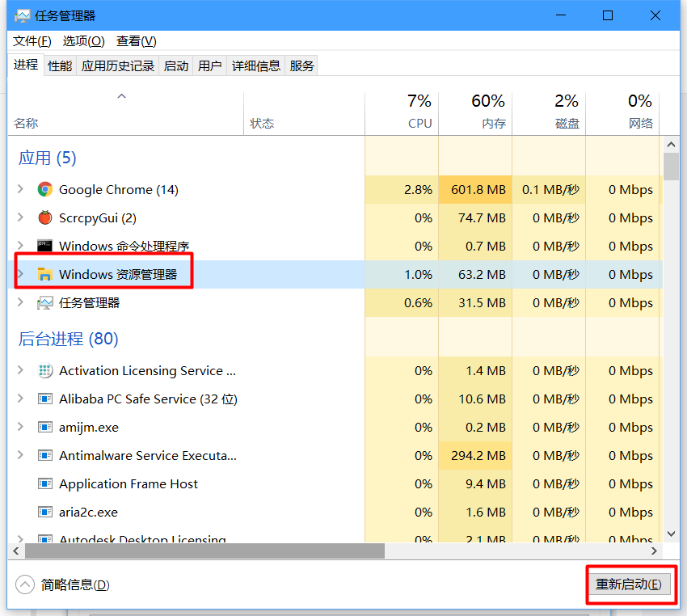687x616 pixels.
Task: Click the vertical scrollbar up arrow
Action: point(671,144)
